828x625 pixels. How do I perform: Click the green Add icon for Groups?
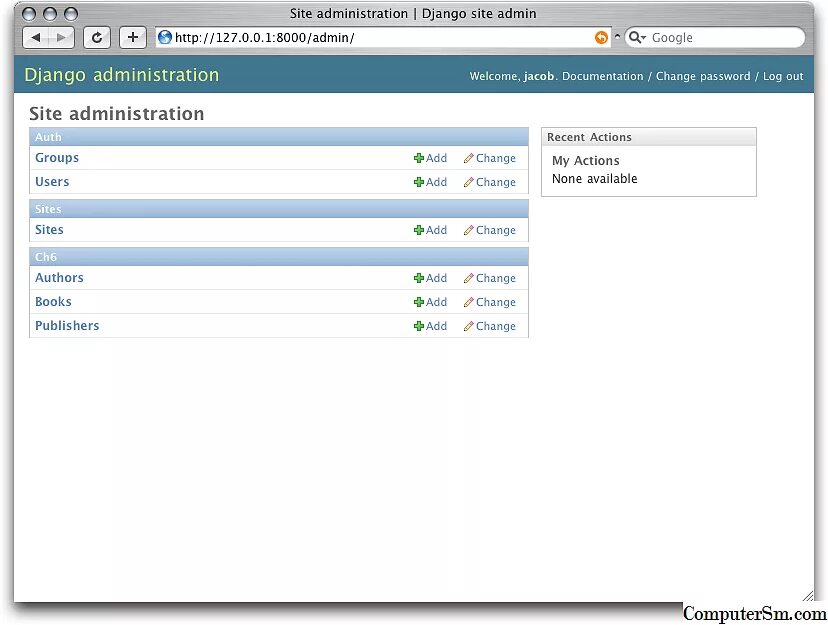pyautogui.click(x=419, y=158)
